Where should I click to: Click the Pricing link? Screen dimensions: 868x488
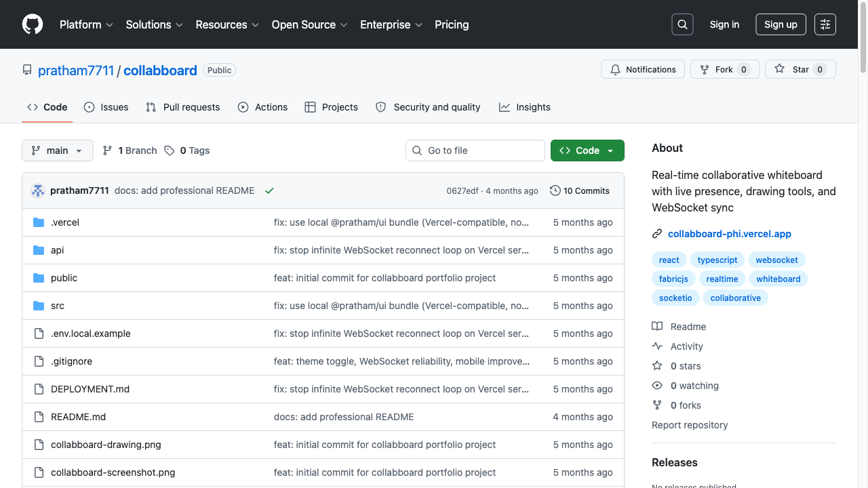(452, 24)
